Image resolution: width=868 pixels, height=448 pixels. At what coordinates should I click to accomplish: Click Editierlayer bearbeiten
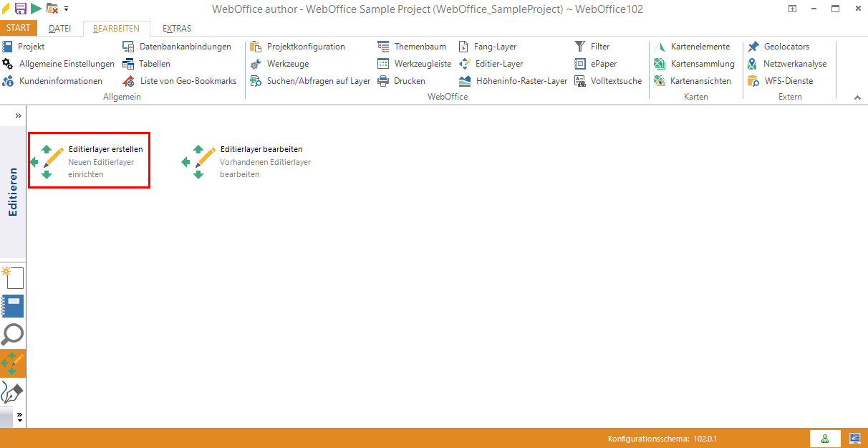pyautogui.click(x=246, y=161)
